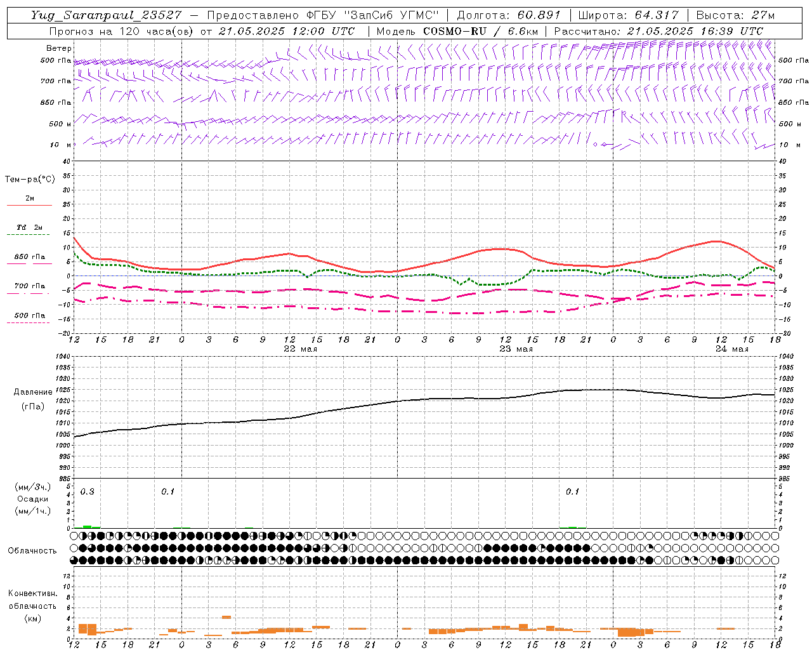Select the 'Модель COSMO-RU / 6.6км' text
812x650 pixels.
[x=457, y=31]
